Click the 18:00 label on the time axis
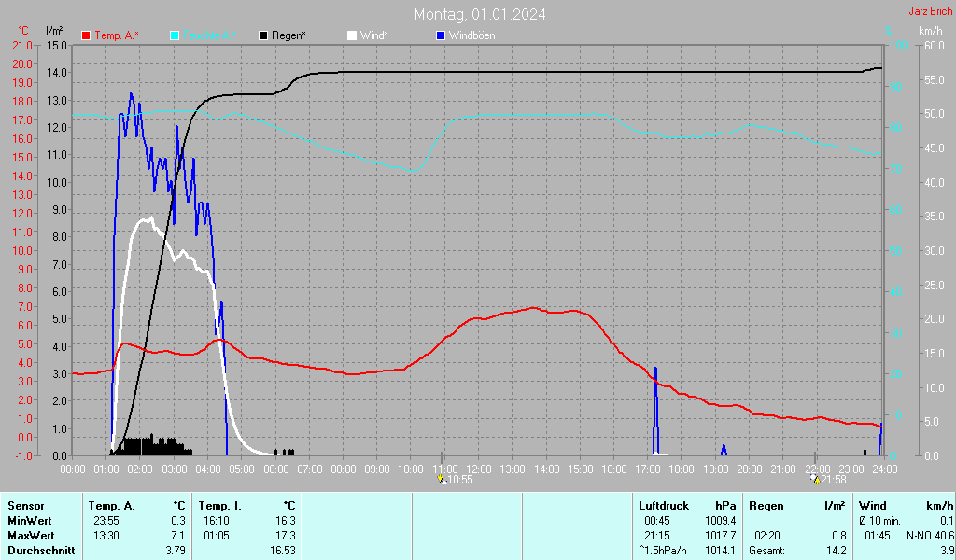Viewport: 956px width, 560px height. [682, 469]
